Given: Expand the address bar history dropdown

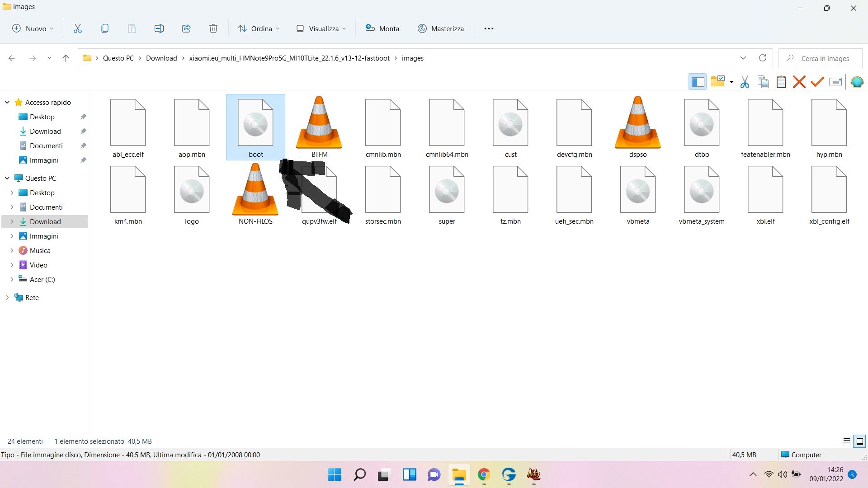Looking at the screenshot, I should click(743, 58).
